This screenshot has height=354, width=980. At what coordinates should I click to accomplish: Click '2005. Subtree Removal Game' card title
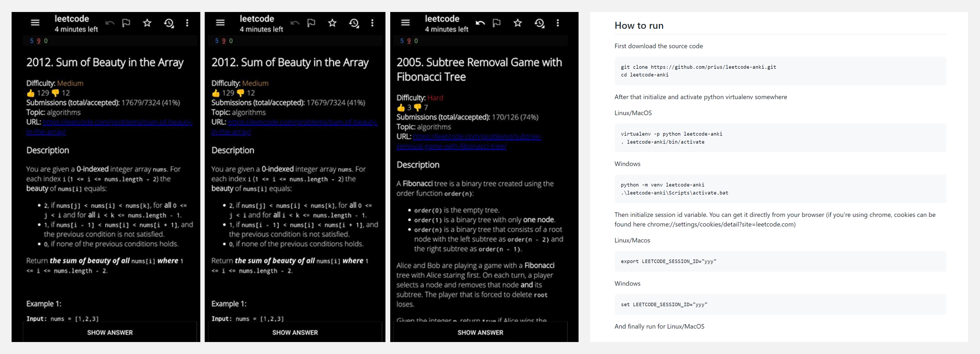point(479,70)
